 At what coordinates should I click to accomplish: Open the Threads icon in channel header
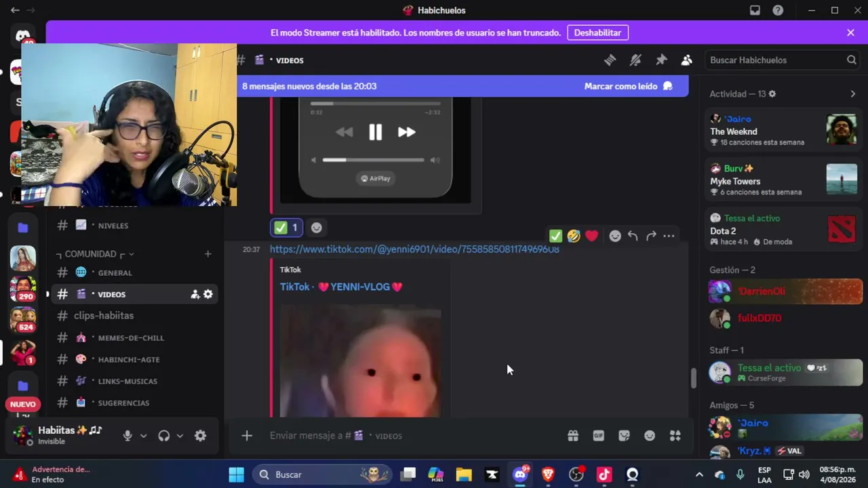tap(610, 60)
